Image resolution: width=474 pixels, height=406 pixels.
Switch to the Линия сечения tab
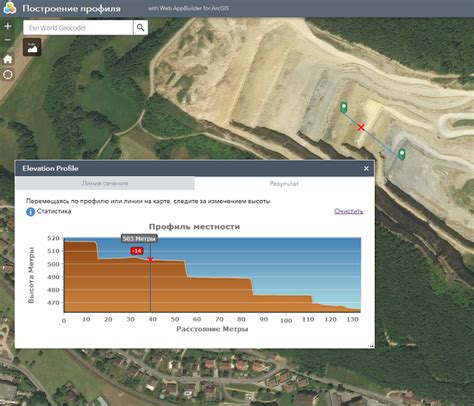(105, 183)
